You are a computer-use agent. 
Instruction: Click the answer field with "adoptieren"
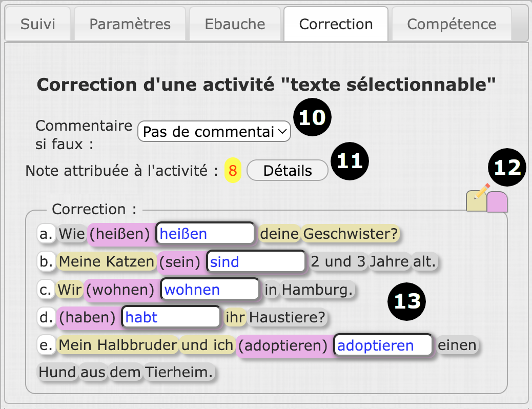click(383, 345)
